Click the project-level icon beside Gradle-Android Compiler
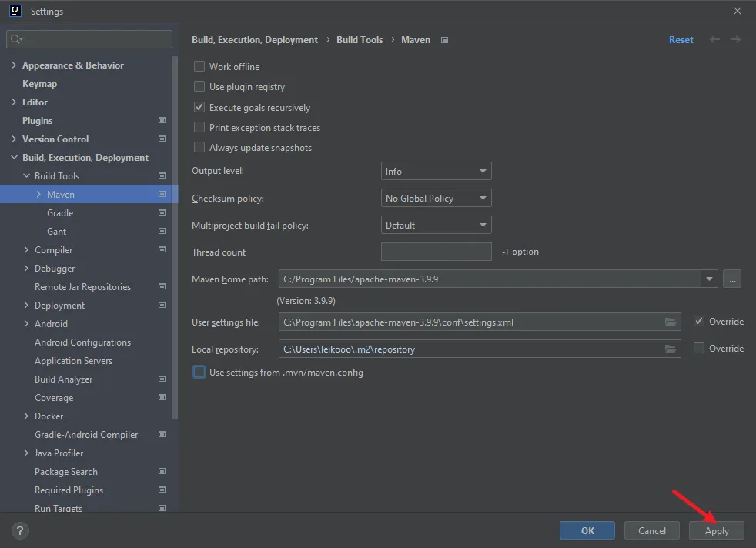This screenshot has width=756, height=548. 162,435
